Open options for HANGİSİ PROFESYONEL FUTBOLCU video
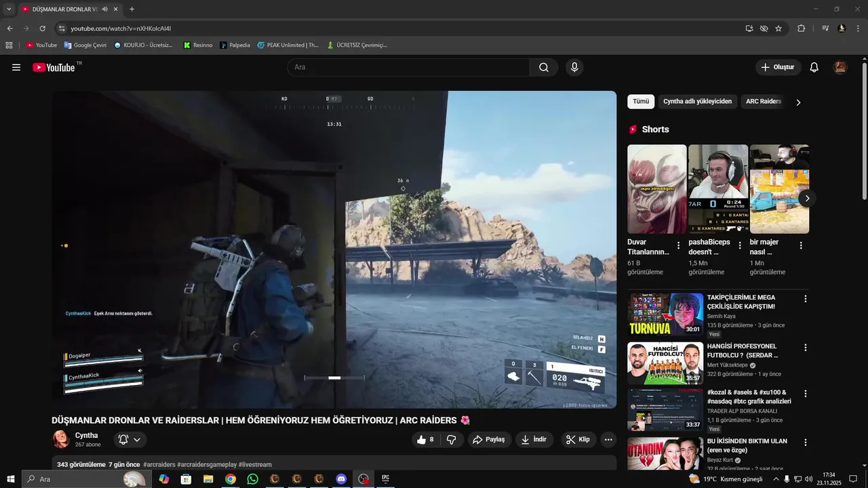Viewport: 868px width, 488px height. [806, 348]
